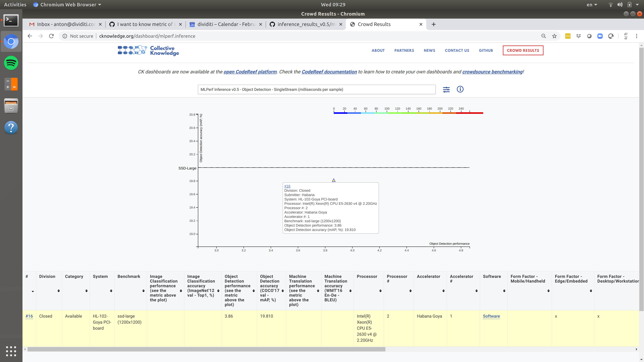
Task: Reload the Crowd Results page
Action: coord(51,36)
